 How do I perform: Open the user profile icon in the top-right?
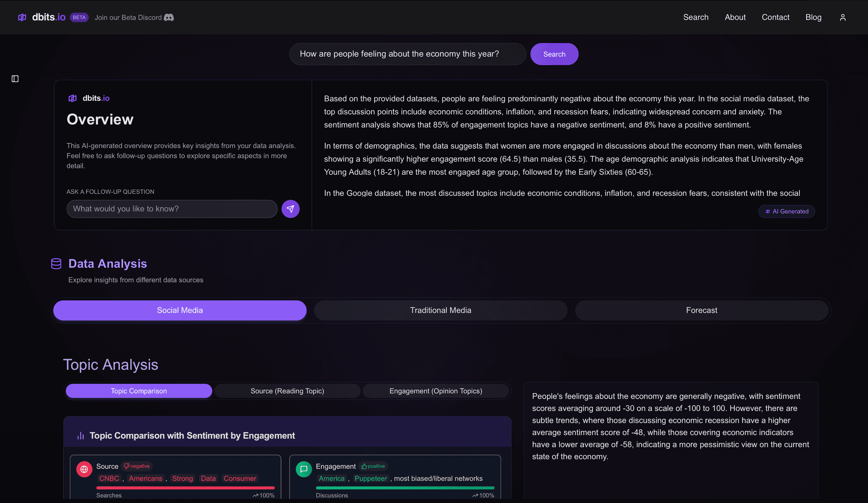(x=843, y=17)
